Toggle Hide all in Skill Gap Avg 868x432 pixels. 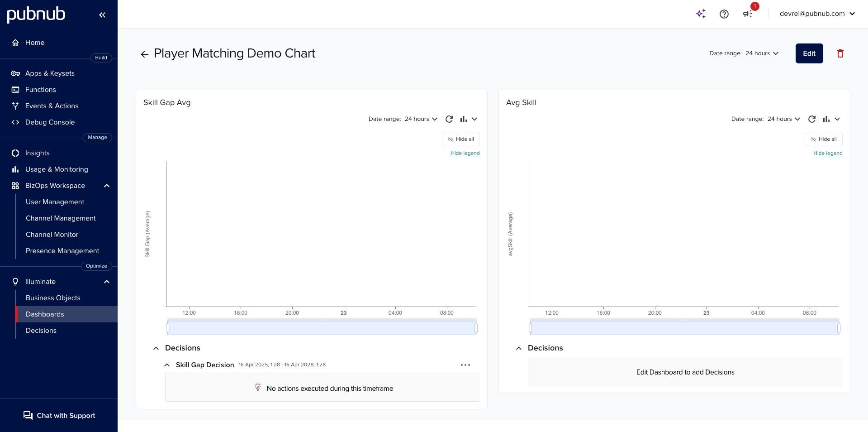point(460,139)
